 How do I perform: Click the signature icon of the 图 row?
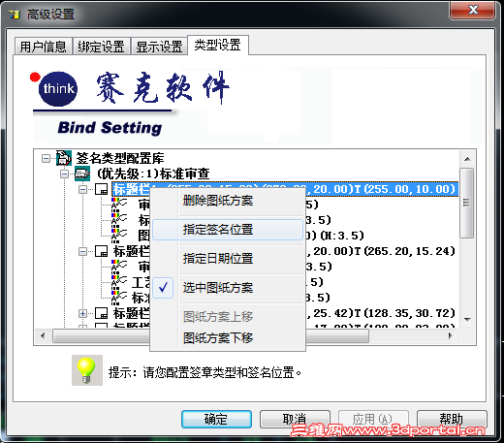click(119, 236)
